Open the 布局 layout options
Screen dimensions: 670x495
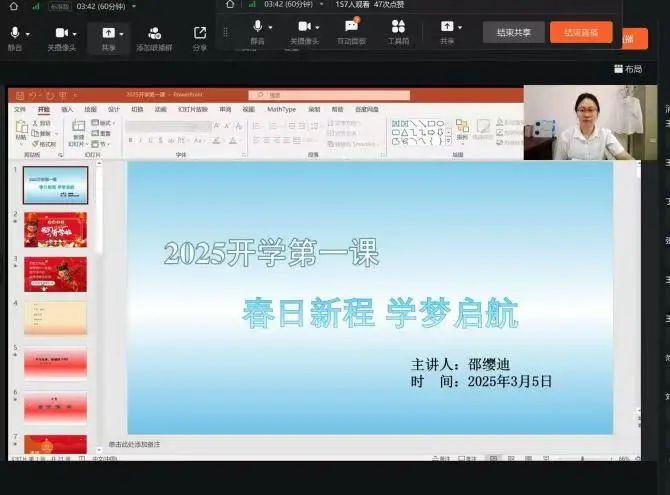628,69
